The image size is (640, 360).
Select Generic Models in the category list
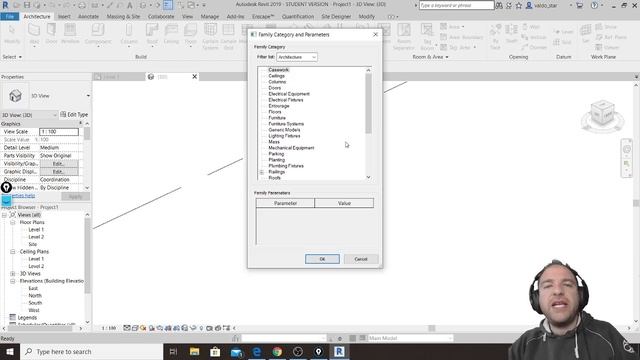(x=284, y=130)
